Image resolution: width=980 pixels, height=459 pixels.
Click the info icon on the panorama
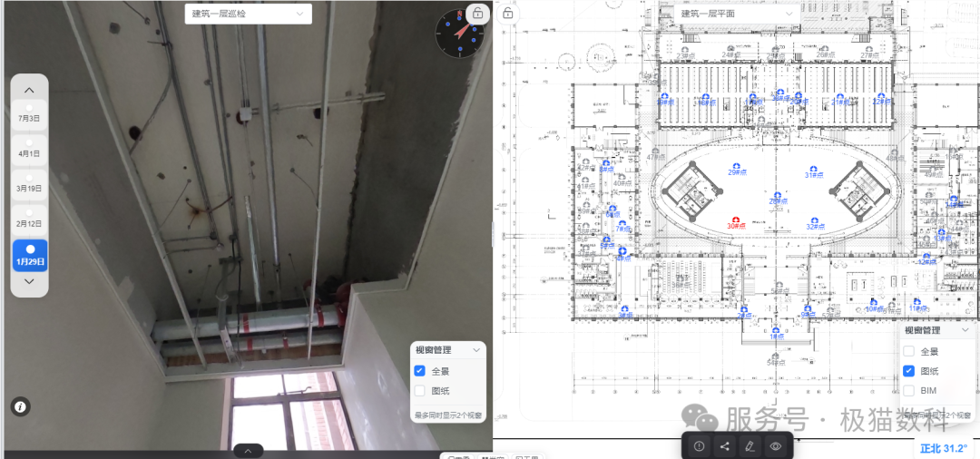click(20, 407)
